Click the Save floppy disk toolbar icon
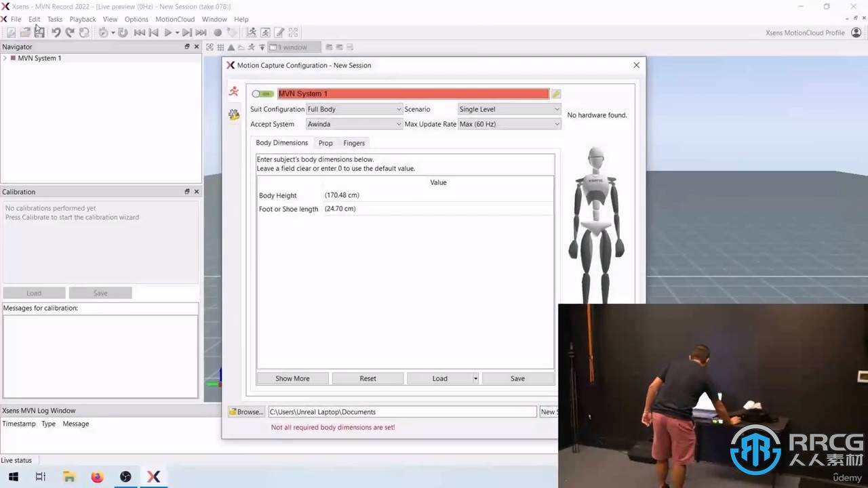 tap(39, 33)
